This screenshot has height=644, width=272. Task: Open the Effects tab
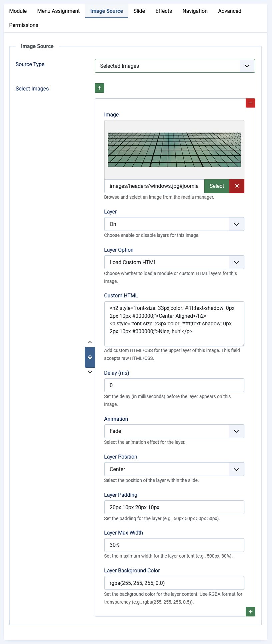click(164, 11)
